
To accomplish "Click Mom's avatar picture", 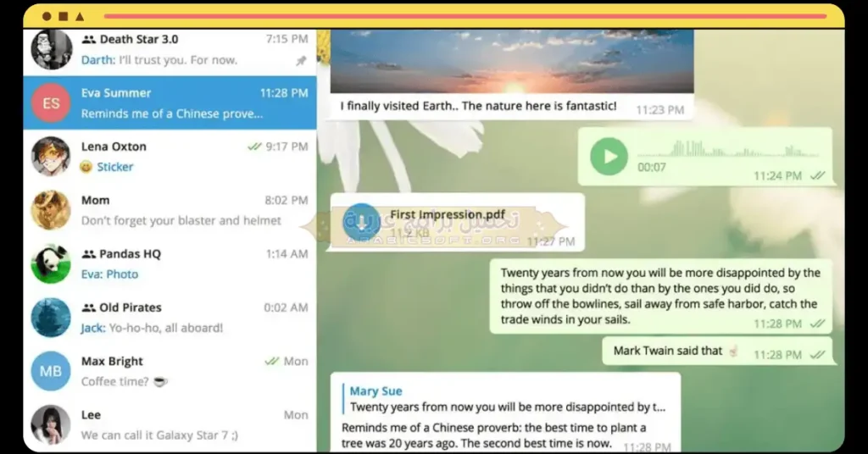I will (x=51, y=210).
